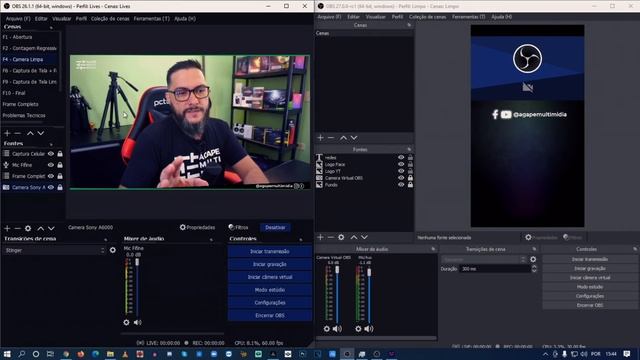The height and width of the screenshot is (360, 640).
Task: Remove selected scene in left OBS window
Action: 18,133
